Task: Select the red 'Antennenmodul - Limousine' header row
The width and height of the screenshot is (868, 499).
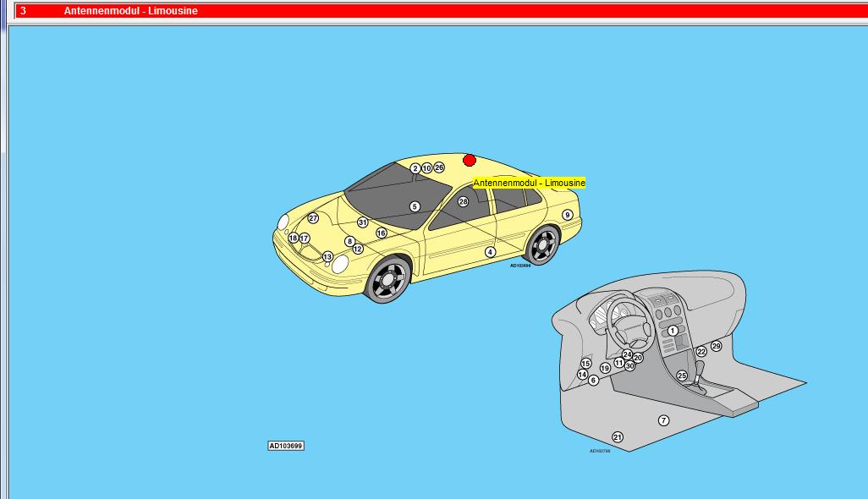Action: click(x=442, y=10)
